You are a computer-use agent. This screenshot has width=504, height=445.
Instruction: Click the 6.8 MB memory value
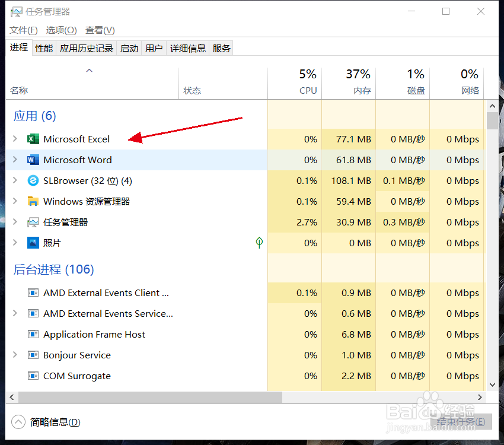(356, 335)
